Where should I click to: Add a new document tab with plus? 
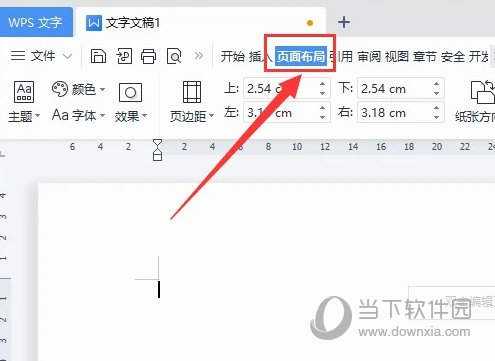click(x=344, y=22)
